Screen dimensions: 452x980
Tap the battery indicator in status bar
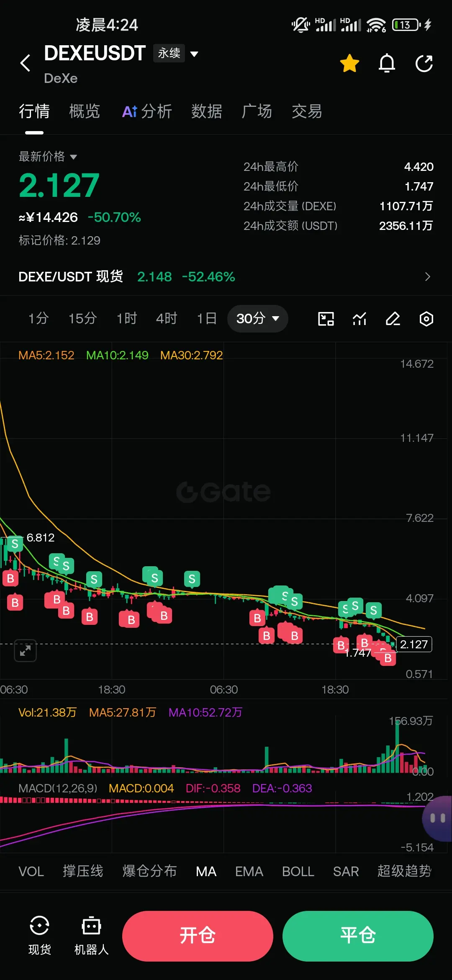tap(407, 25)
